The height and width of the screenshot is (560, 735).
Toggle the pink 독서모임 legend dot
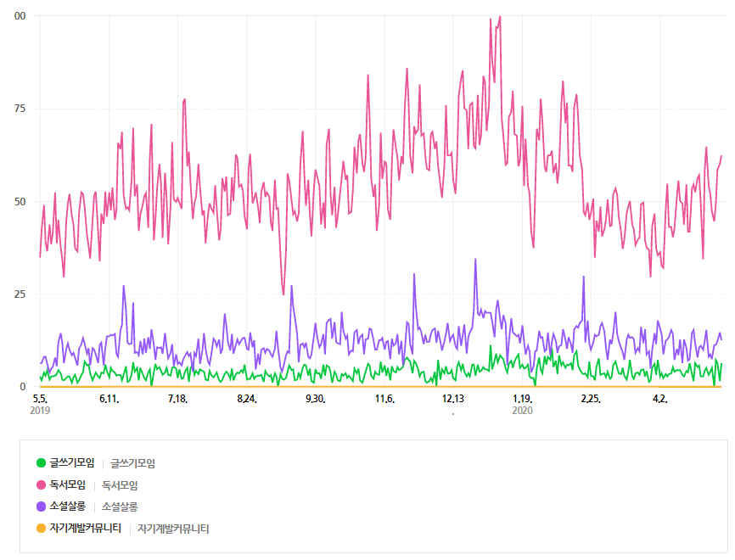pyautogui.click(x=42, y=484)
